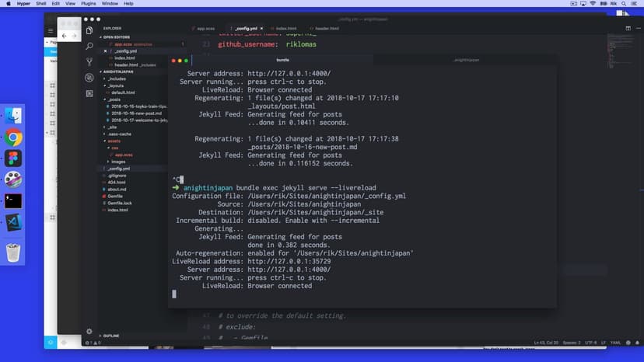
Task: Open the Explorer view in activity bar
Action: (89, 30)
